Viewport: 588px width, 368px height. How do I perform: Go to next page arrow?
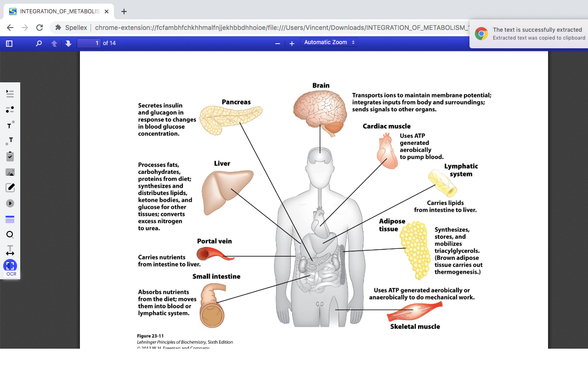tap(68, 44)
